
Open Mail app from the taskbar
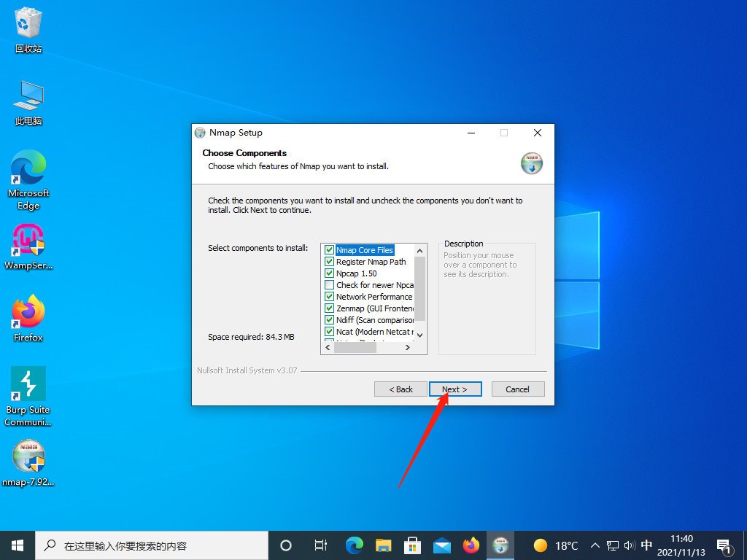[x=441, y=545]
